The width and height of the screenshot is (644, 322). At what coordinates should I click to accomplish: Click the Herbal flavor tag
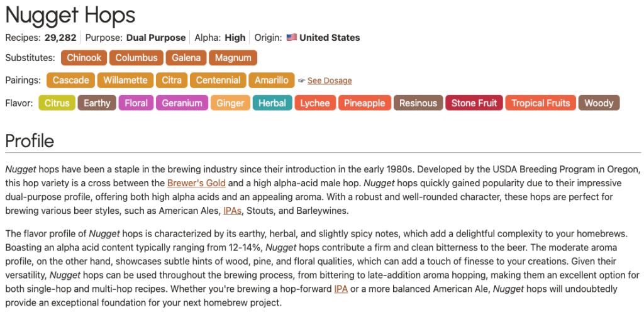click(x=272, y=103)
